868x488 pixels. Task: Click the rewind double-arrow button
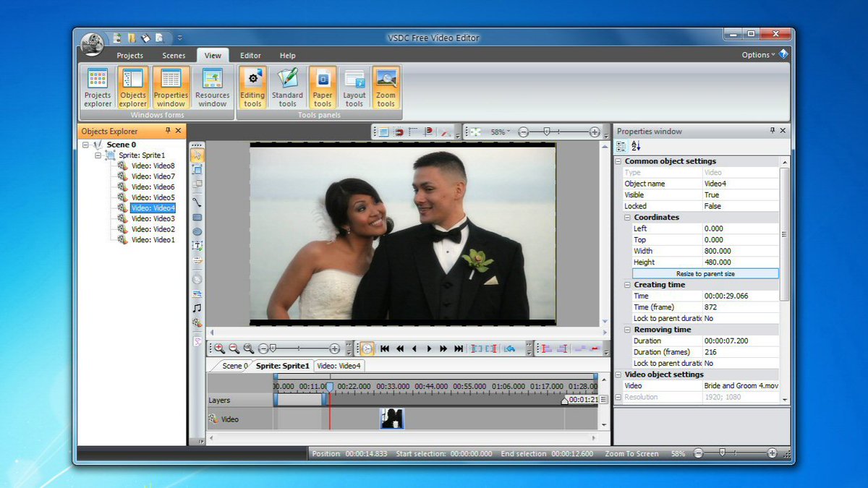tap(399, 348)
